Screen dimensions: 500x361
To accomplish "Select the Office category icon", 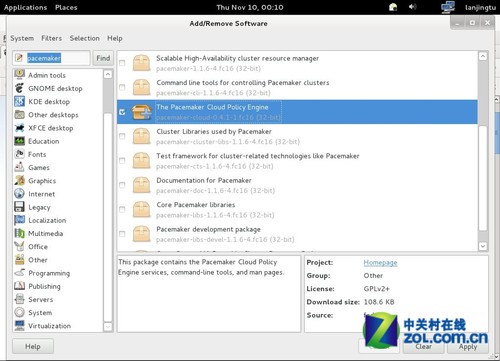I will point(20,246).
